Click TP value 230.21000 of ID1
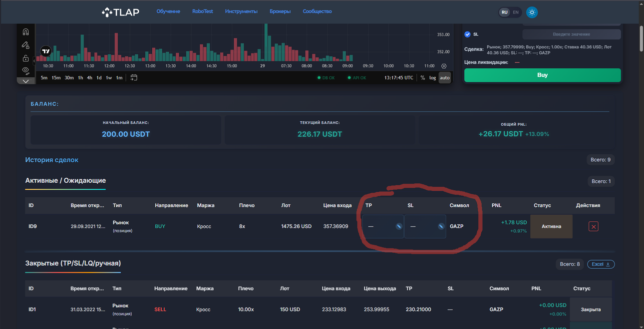Image resolution: width=644 pixels, height=329 pixels. click(x=418, y=310)
